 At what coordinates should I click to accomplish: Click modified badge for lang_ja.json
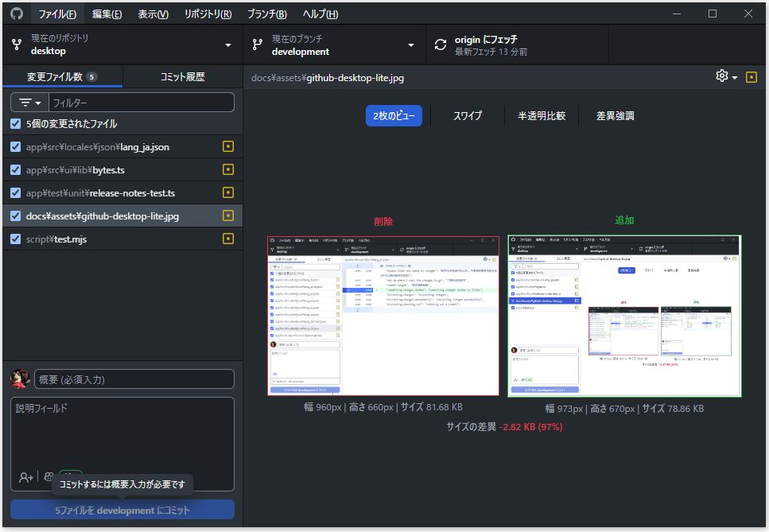tap(228, 146)
